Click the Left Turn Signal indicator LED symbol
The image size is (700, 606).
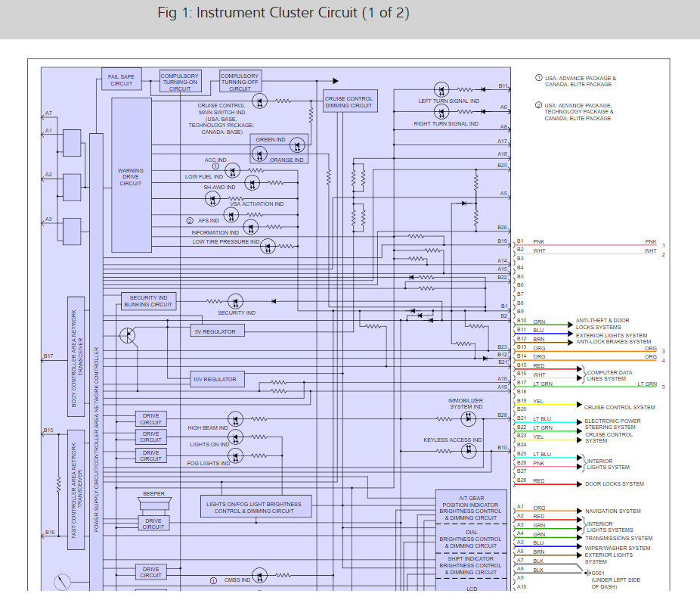point(441,90)
